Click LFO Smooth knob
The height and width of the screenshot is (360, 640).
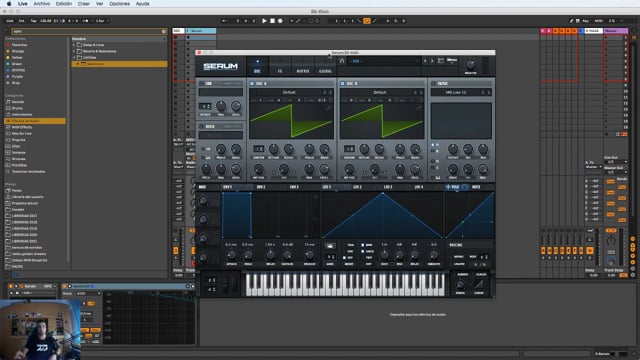(433, 255)
